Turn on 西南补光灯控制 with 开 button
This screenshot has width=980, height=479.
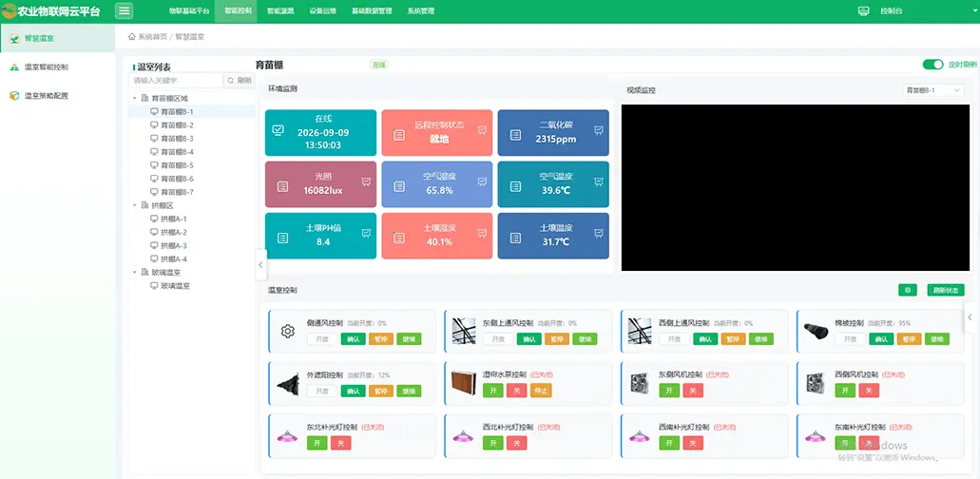pyautogui.click(x=669, y=443)
